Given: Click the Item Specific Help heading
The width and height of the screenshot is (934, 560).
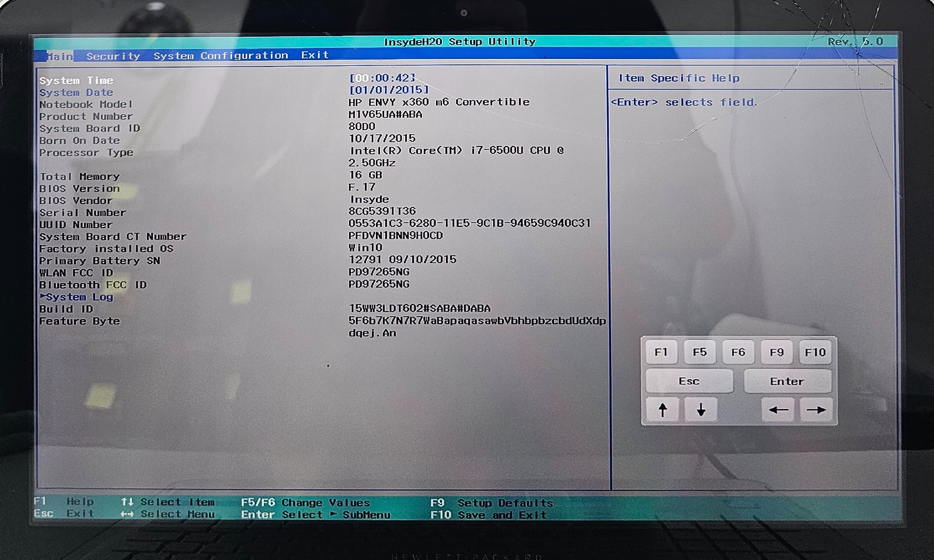Looking at the screenshot, I should tap(679, 78).
